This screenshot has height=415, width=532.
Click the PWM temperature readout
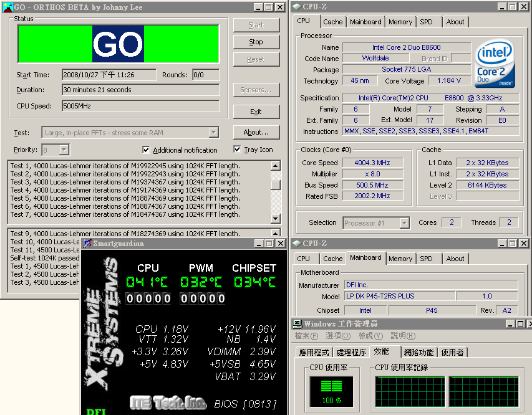click(x=201, y=282)
